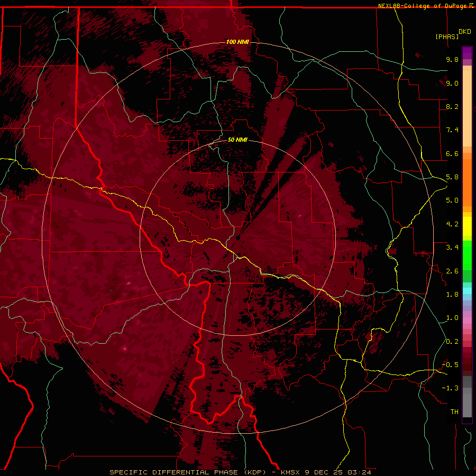Click the 5.8 scale value
Image resolution: width=476 pixels, height=476 pixels.
[452, 177]
